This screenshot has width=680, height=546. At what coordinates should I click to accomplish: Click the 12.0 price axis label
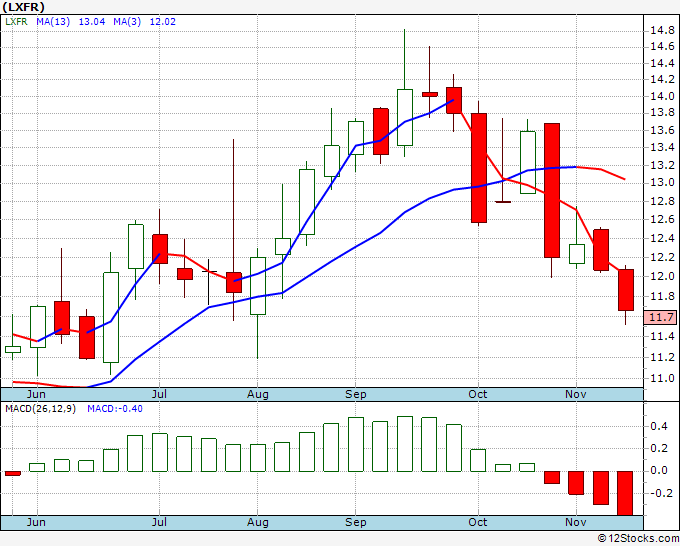[x=662, y=276]
